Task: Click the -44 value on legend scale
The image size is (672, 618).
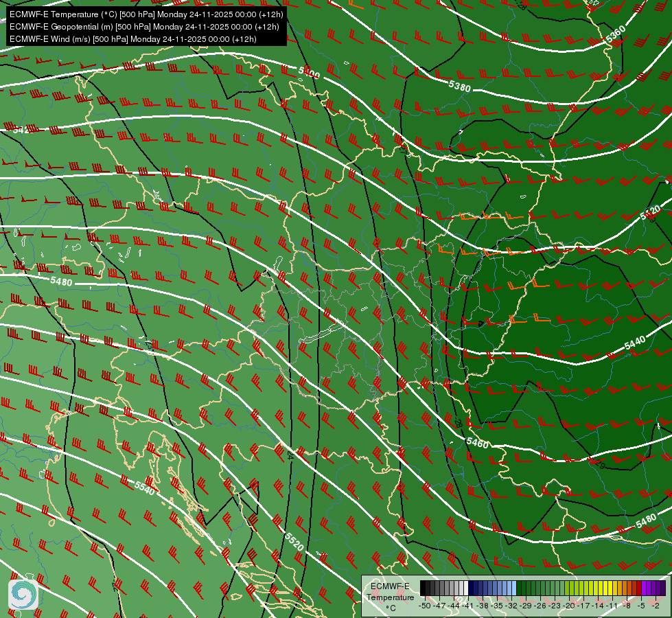Action: pos(454,606)
